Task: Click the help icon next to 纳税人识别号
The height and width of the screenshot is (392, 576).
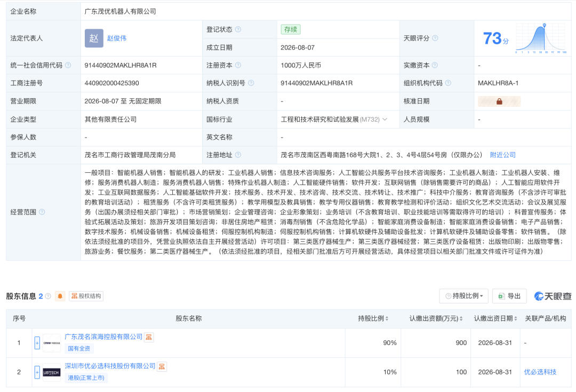Action: point(251,83)
